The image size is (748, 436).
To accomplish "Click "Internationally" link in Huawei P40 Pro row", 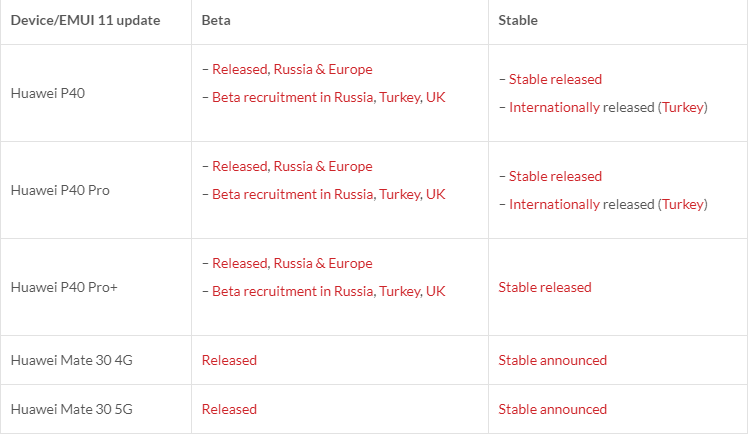I will 554,204.
